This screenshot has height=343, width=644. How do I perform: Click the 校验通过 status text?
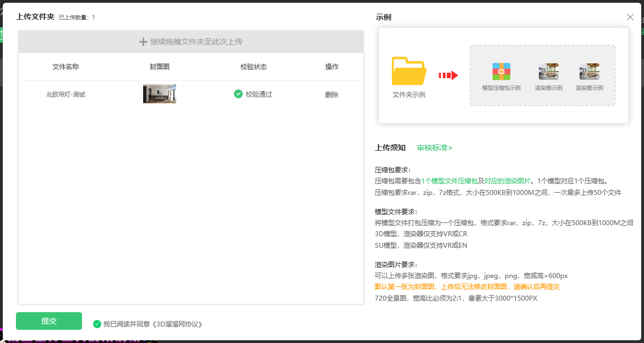(259, 95)
